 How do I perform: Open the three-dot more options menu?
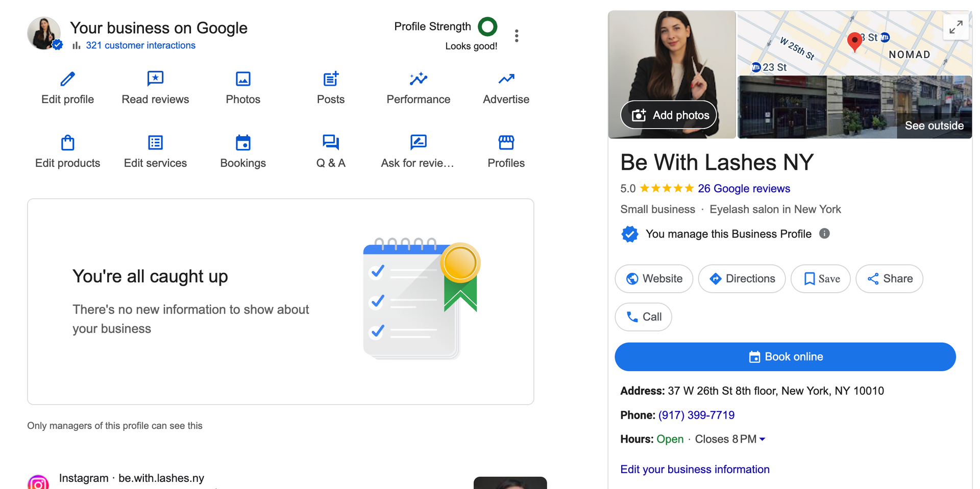[x=517, y=36]
